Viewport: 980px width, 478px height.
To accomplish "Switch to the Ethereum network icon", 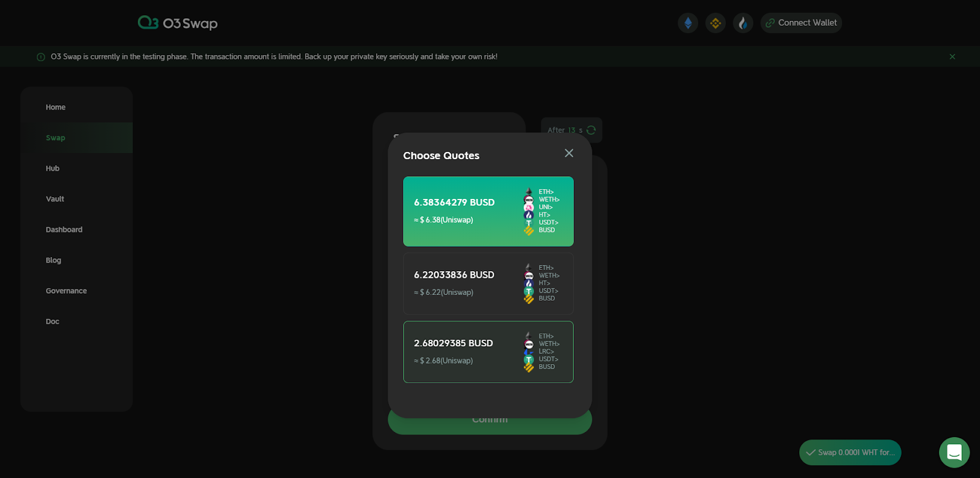I will (688, 23).
